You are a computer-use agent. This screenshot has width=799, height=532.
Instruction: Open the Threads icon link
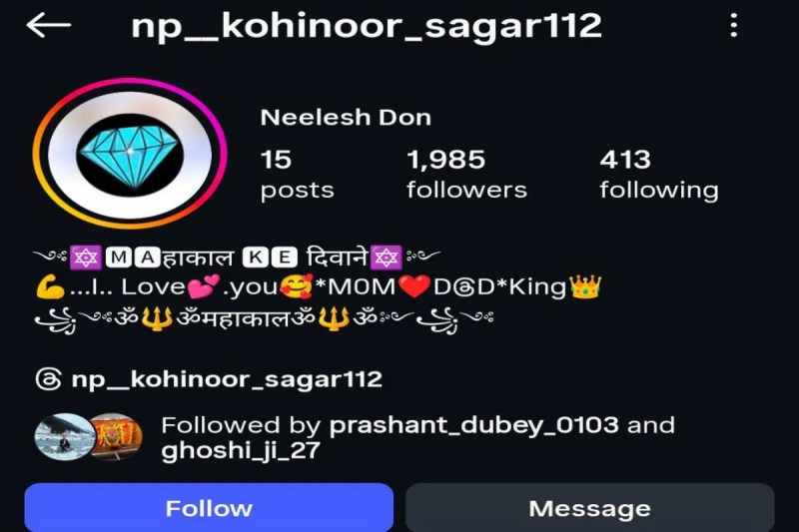[x=48, y=379]
